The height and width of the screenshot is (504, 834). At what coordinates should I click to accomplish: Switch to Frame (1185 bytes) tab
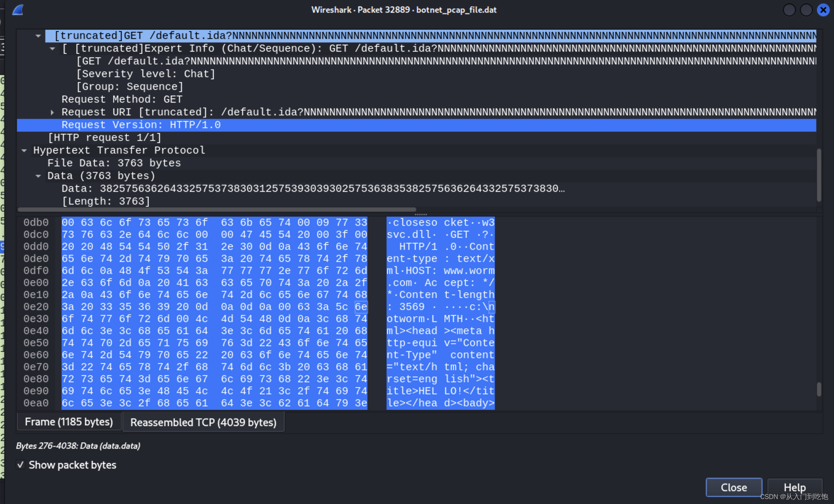[69, 422]
